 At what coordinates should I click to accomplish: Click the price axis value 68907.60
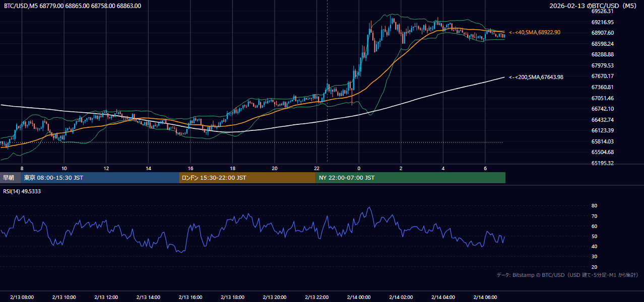[602, 33]
